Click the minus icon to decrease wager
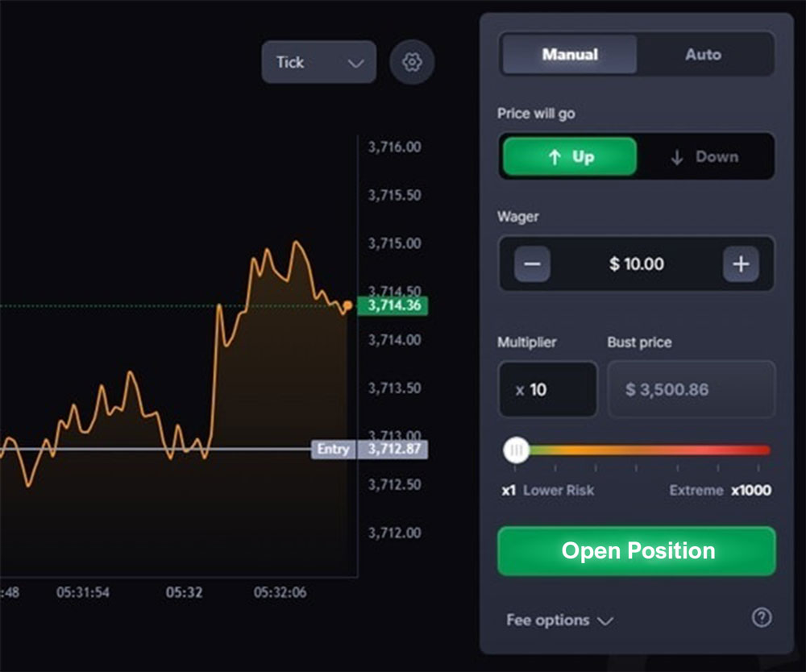This screenshot has width=806, height=672. pos(531,263)
